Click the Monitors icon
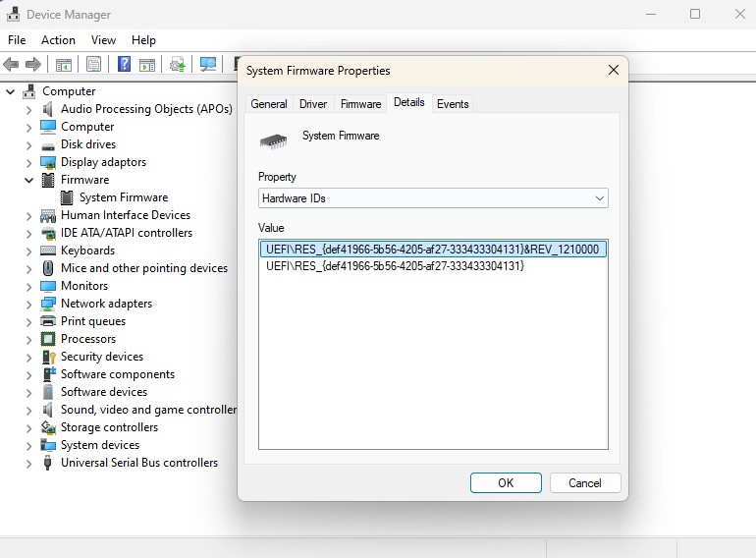Image resolution: width=756 pixels, height=558 pixels. coord(48,286)
